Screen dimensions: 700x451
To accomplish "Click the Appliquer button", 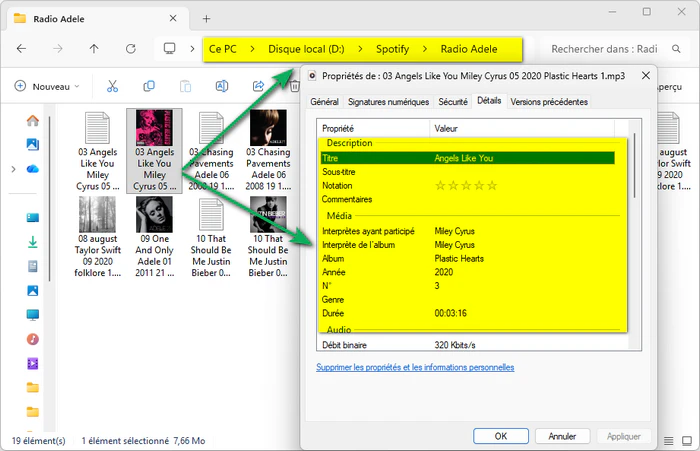I will [623, 436].
